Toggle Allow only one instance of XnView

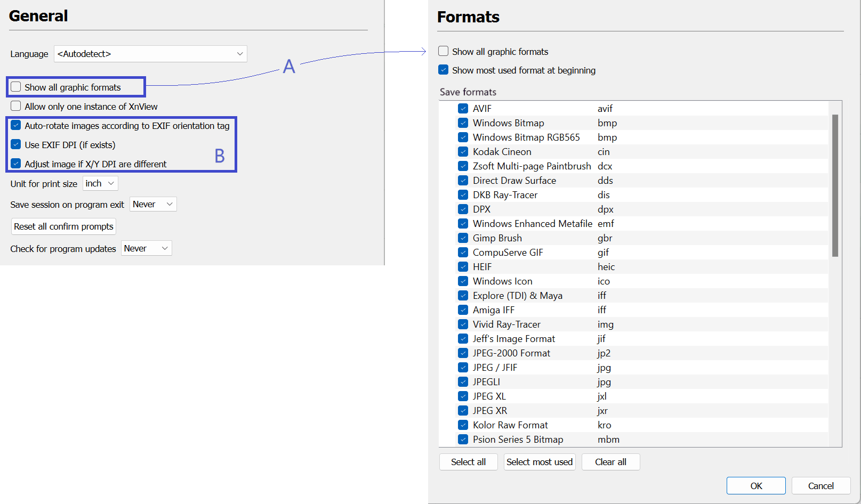[16, 106]
